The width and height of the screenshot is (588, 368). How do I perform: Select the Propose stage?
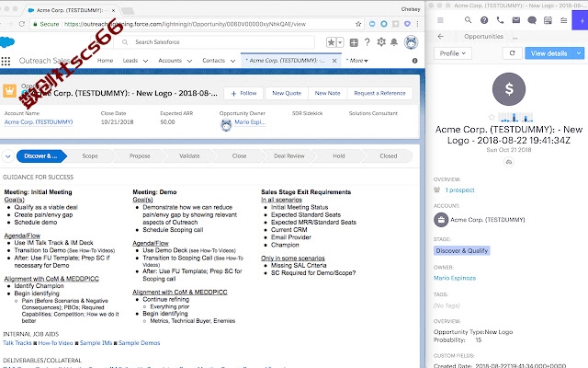coord(140,155)
